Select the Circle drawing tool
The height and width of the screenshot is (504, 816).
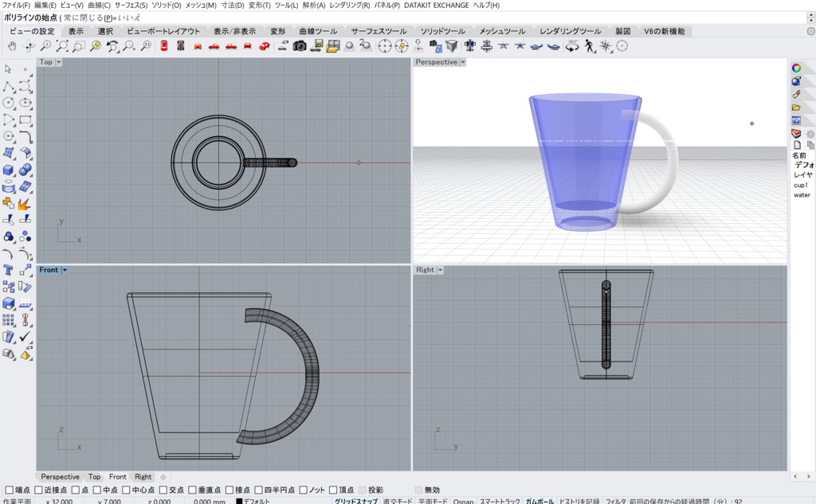[9, 104]
